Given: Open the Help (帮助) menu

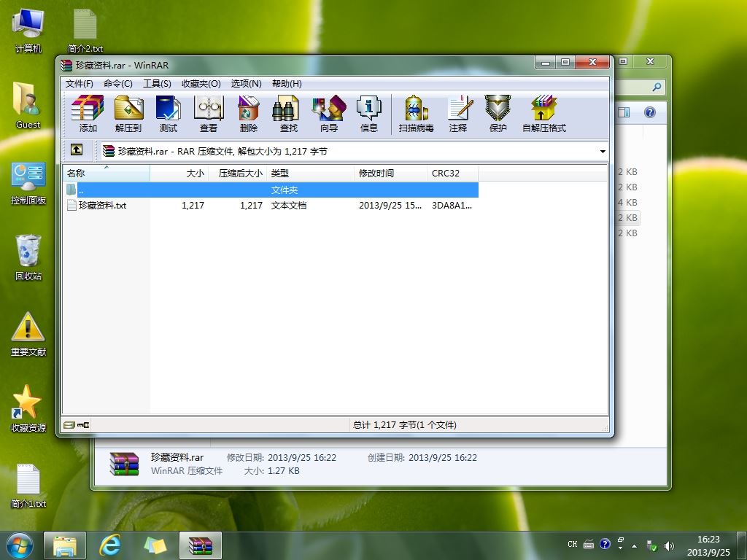Looking at the screenshot, I should [x=287, y=84].
